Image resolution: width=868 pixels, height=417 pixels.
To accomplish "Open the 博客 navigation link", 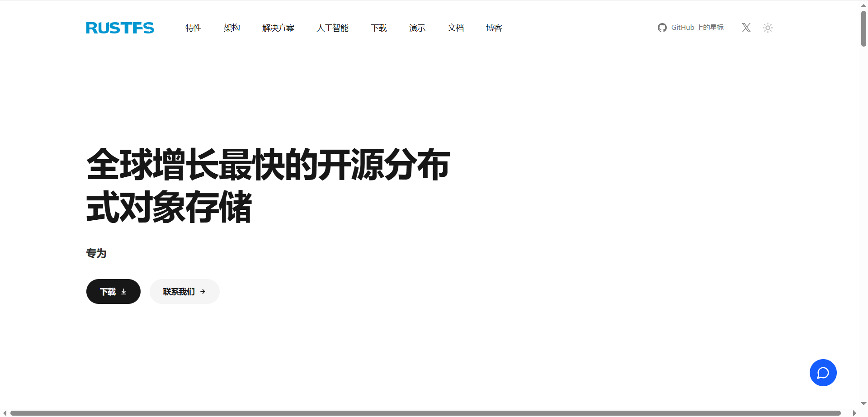I will coord(494,28).
